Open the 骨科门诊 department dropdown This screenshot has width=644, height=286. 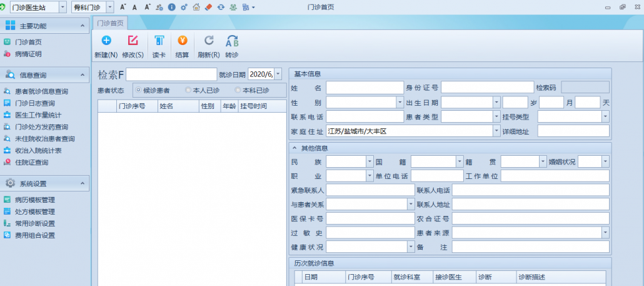[x=110, y=7]
